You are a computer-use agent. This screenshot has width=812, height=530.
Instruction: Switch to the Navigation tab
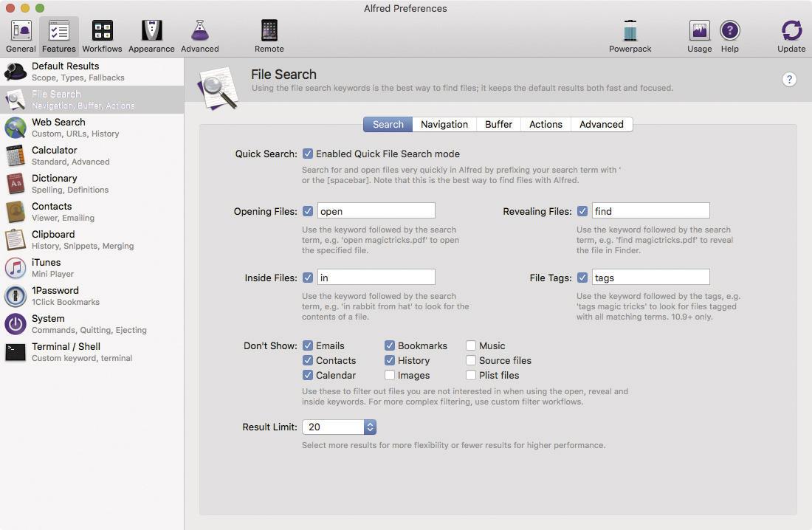tap(444, 124)
